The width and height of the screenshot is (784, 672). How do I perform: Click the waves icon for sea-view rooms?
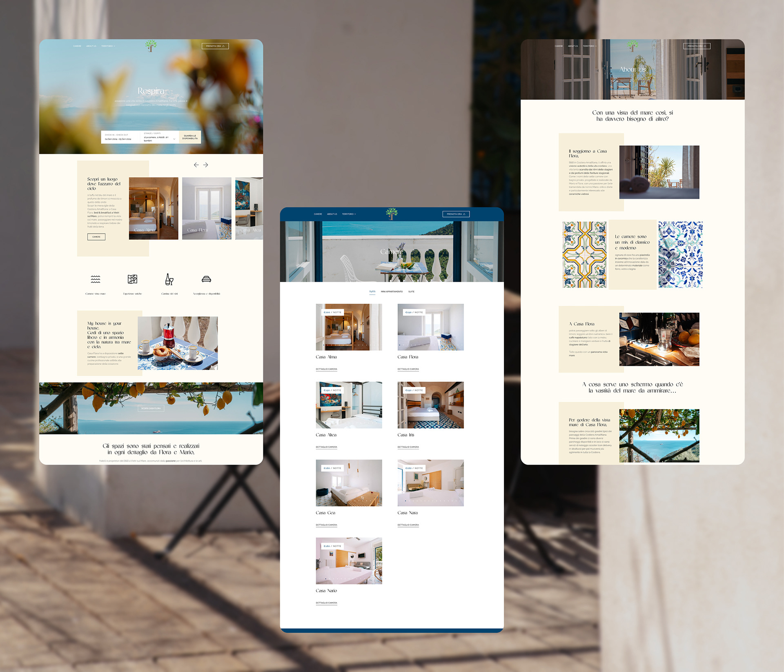click(96, 279)
